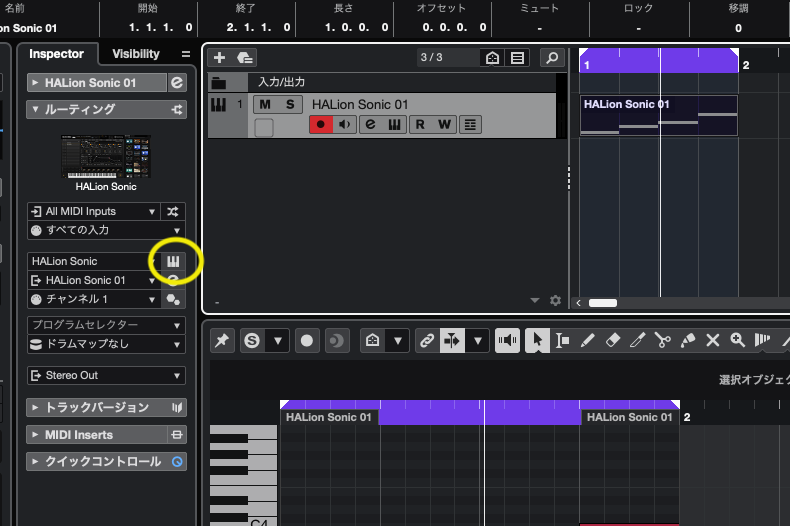Open Edit Instrument icon on track row
The image size is (790, 526).
click(394, 124)
